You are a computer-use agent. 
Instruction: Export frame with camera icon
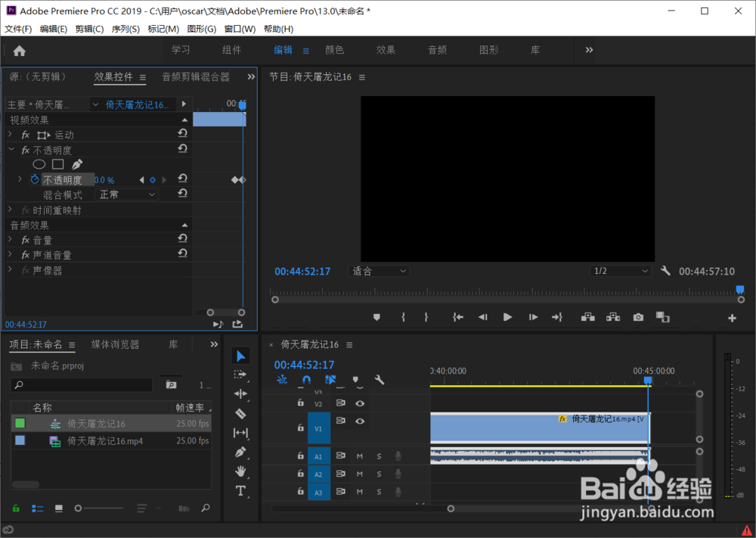point(638,317)
